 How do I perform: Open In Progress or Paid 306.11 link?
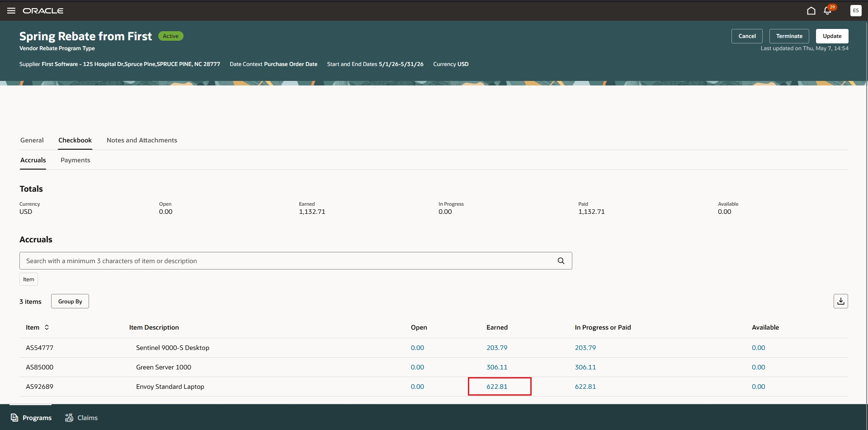click(585, 367)
